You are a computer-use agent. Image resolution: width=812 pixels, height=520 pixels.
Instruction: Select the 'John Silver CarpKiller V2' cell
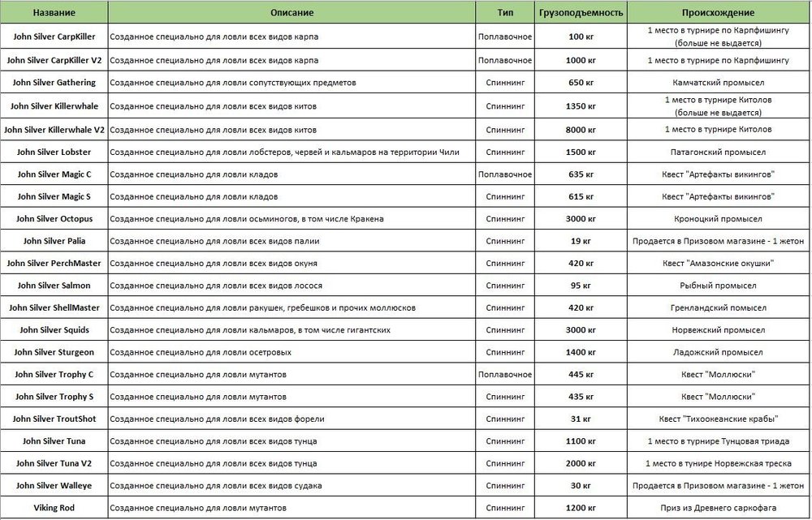(x=54, y=61)
